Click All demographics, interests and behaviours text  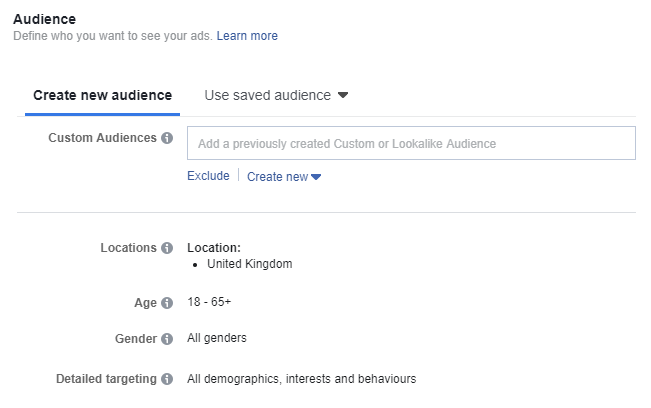click(301, 379)
